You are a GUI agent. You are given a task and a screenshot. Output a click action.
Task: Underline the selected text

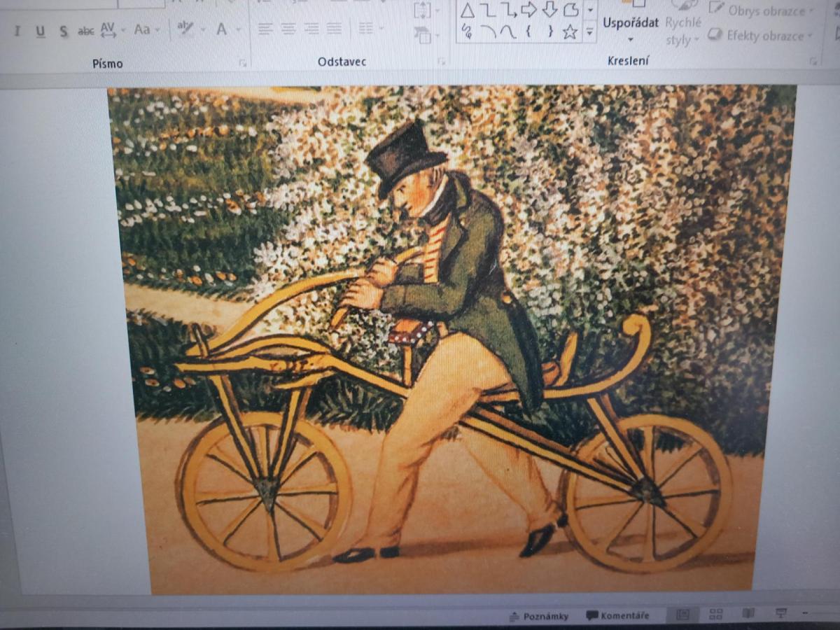pyautogui.click(x=40, y=31)
